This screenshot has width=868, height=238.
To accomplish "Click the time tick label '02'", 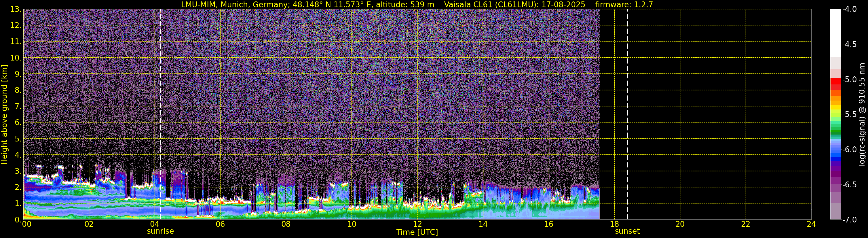I will 89,224.
